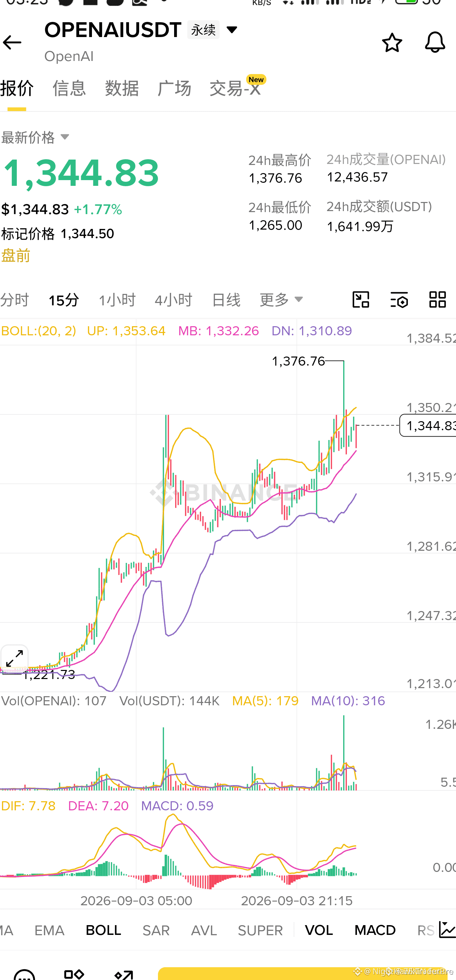Viewport: 456px width, 980px height.
Task: Open the contract-type dropdown next to 永续
Action: [x=231, y=29]
